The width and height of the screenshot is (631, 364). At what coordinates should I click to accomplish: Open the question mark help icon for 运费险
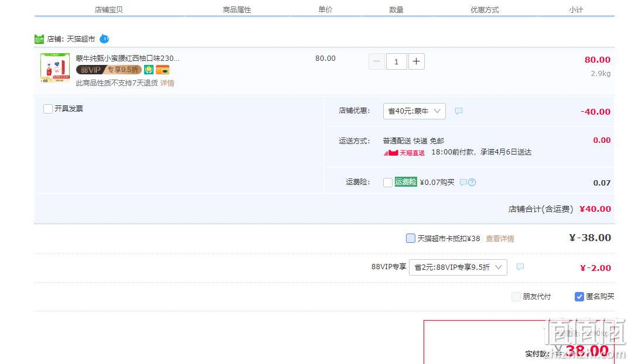pyautogui.click(x=472, y=183)
